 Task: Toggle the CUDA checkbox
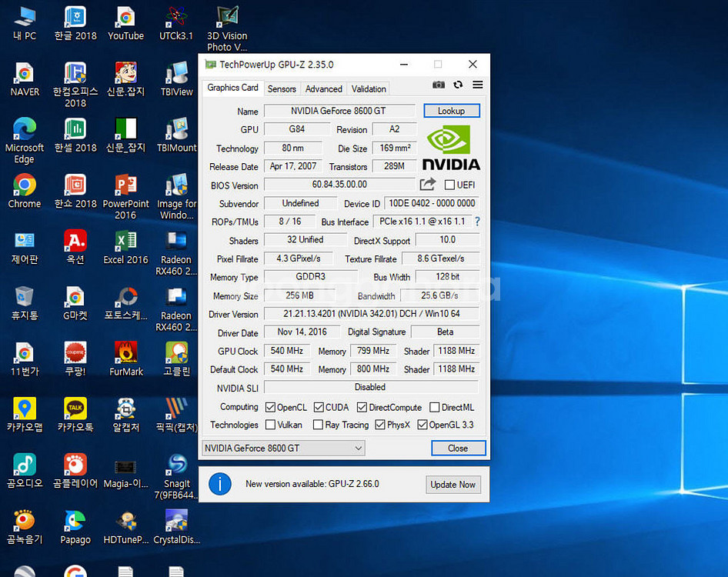pos(319,407)
